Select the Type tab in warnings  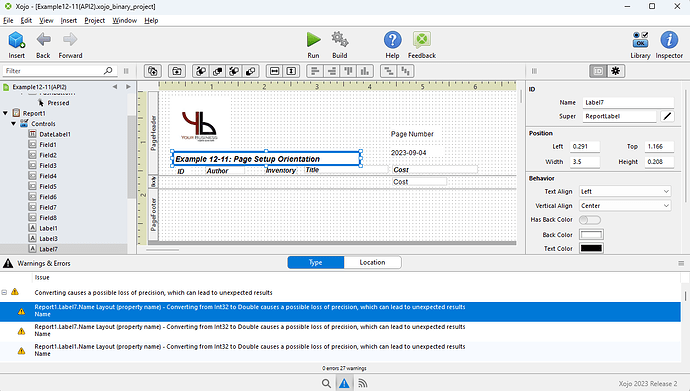316,262
